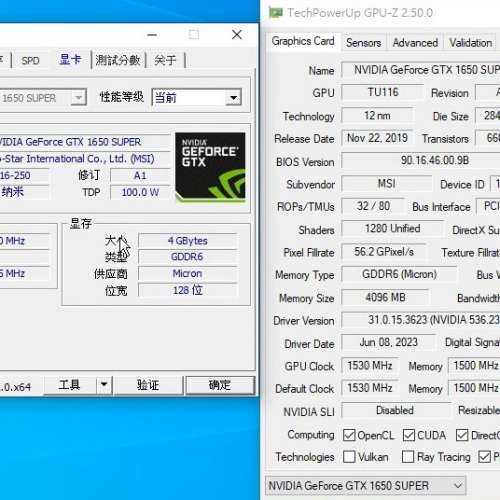This screenshot has height=500, width=500.
Task: Switch to the SPD tab in CPU-Z
Action: [x=30, y=61]
